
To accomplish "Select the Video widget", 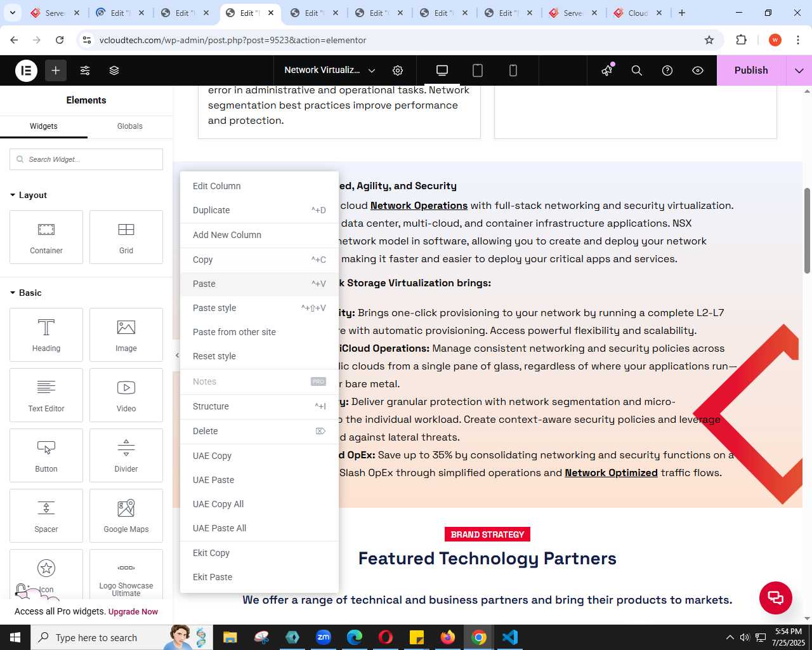I will pyautogui.click(x=126, y=395).
